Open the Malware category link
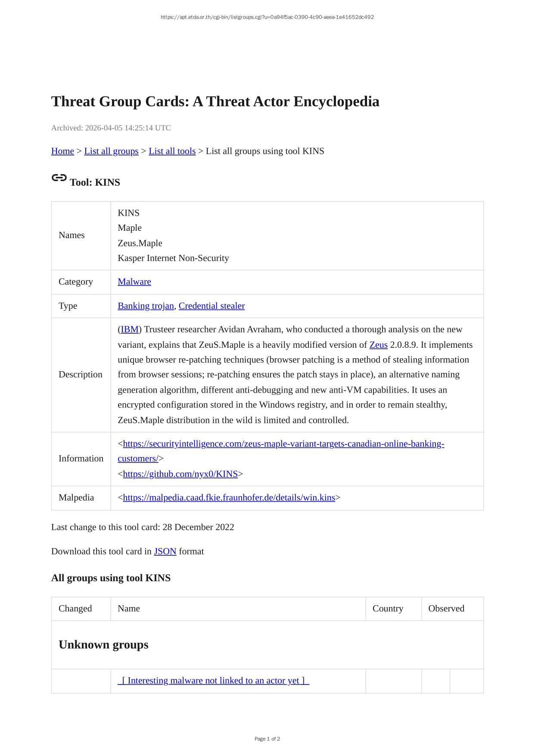 [x=134, y=282]
